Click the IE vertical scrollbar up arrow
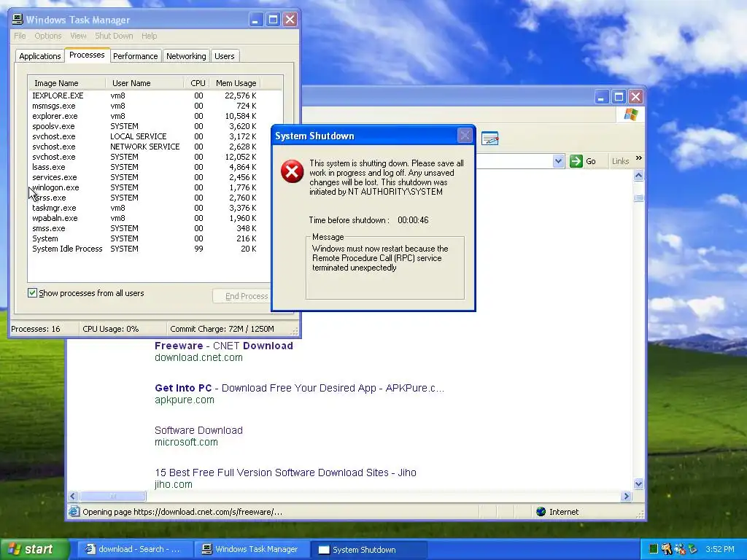 click(x=638, y=176)
